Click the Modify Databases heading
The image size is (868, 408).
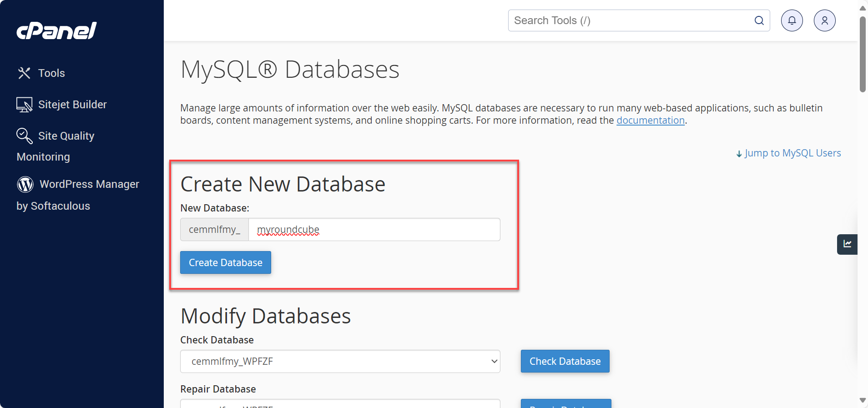[x=266, y=316]
